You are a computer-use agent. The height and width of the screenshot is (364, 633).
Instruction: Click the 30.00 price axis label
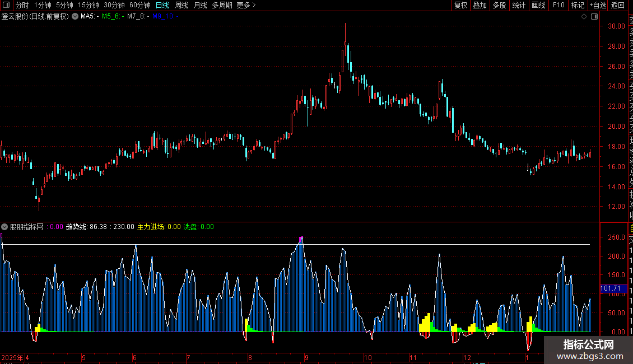616,26
